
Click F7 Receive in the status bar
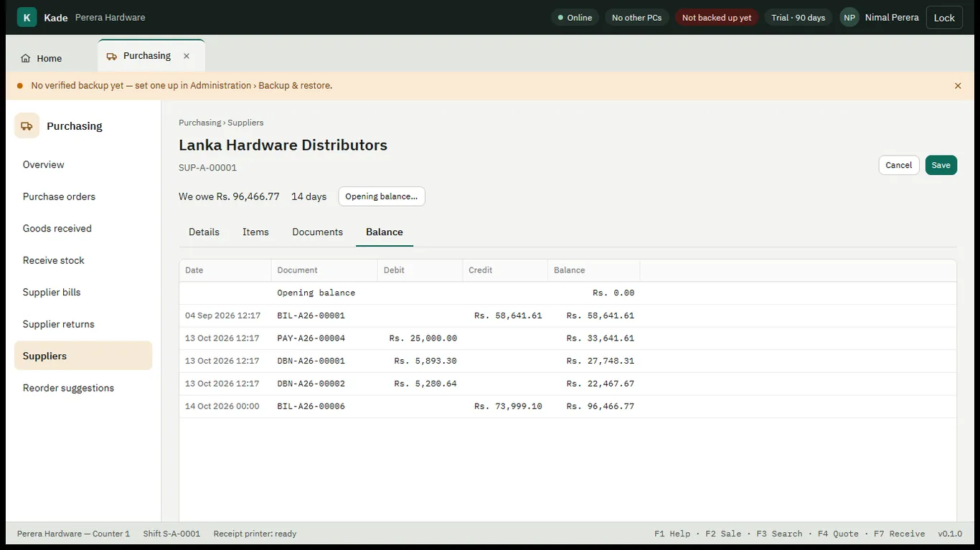(899, 534)
